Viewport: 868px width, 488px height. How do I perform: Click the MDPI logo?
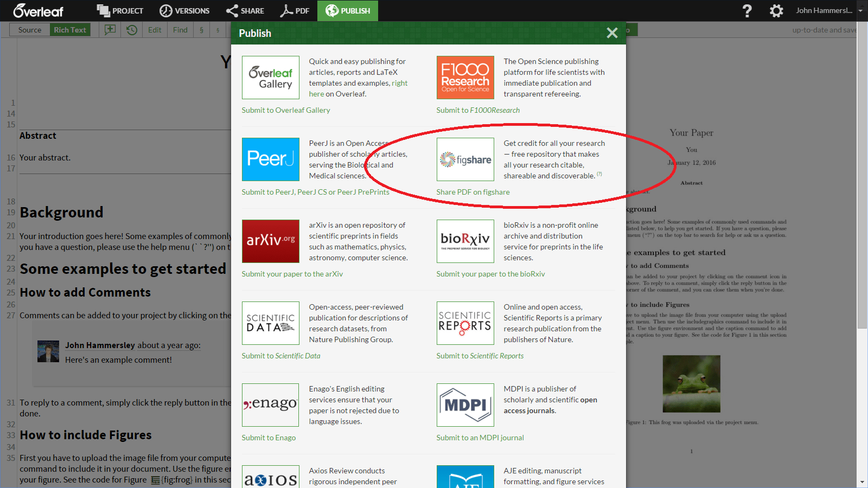click(x=465, y=405)
